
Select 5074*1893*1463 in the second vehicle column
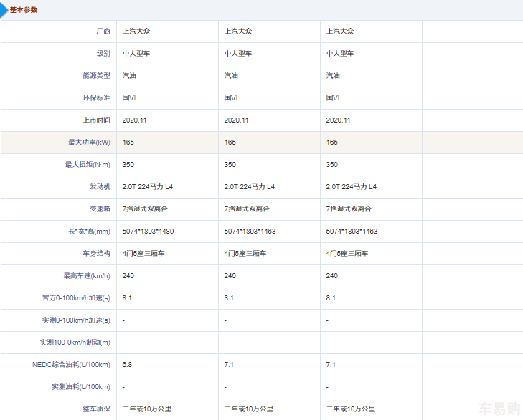[250, 232]
